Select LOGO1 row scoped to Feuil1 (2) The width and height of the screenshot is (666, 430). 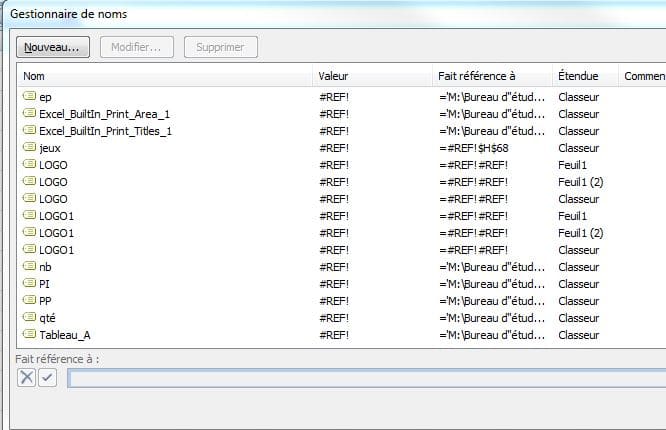(342, 233)
